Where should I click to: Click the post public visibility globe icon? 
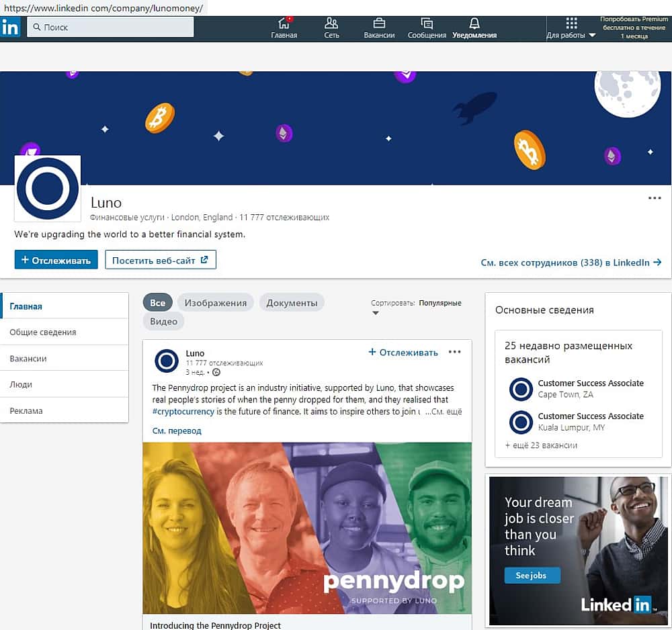[216, 372]
